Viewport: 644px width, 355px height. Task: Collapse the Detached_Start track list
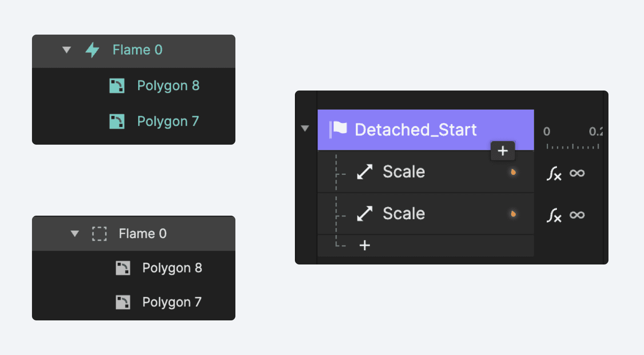click(x=306, y=128)
